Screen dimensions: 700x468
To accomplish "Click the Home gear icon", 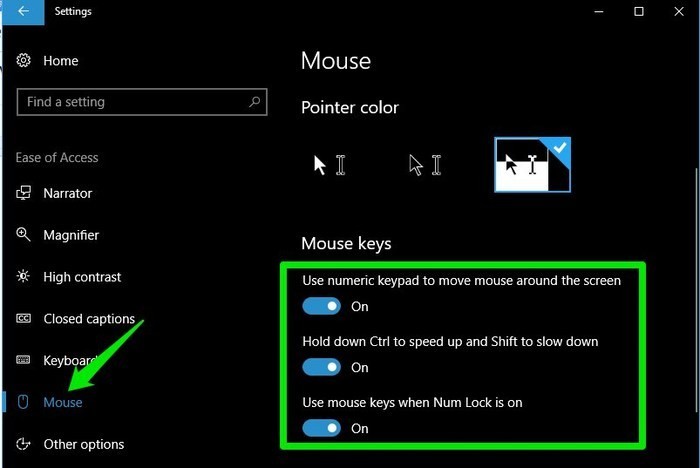I will coord(24,61).
